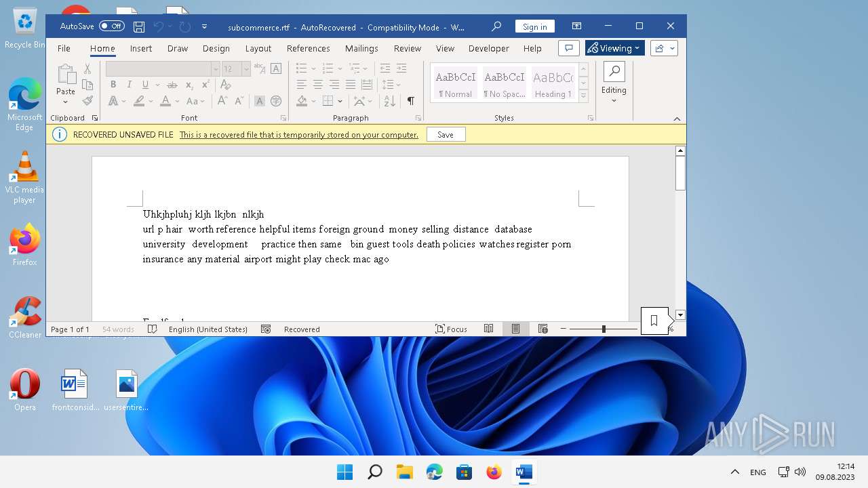This screenshot has width=868, height=488.
Task: Click the Cut scissors icon
Action: tap(87, 69)
